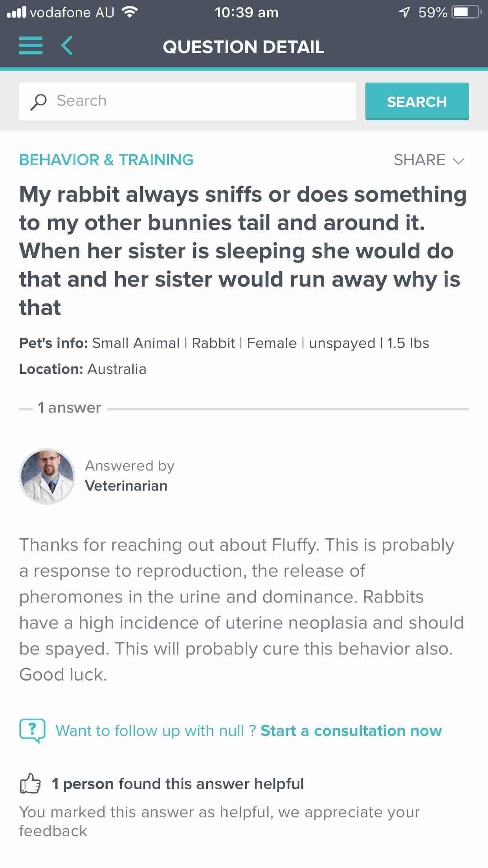
Task: Click Start a consultation now link
Action: click(x=351, y=731)
